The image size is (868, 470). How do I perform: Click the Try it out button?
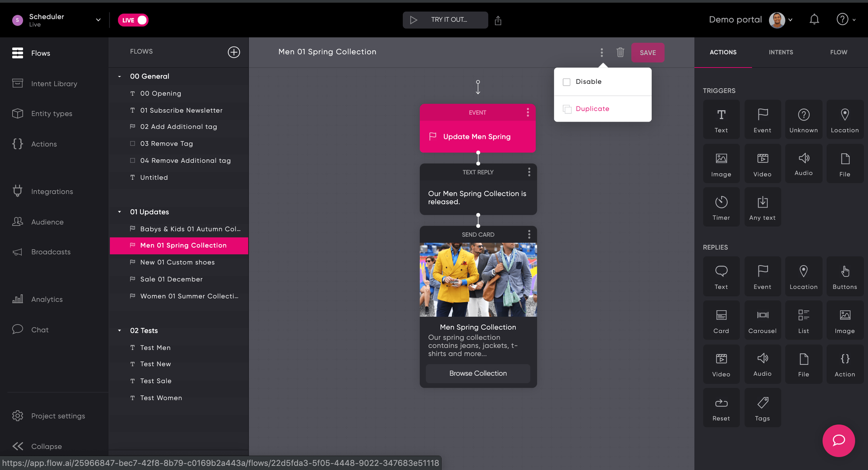(x=445, y=20)
